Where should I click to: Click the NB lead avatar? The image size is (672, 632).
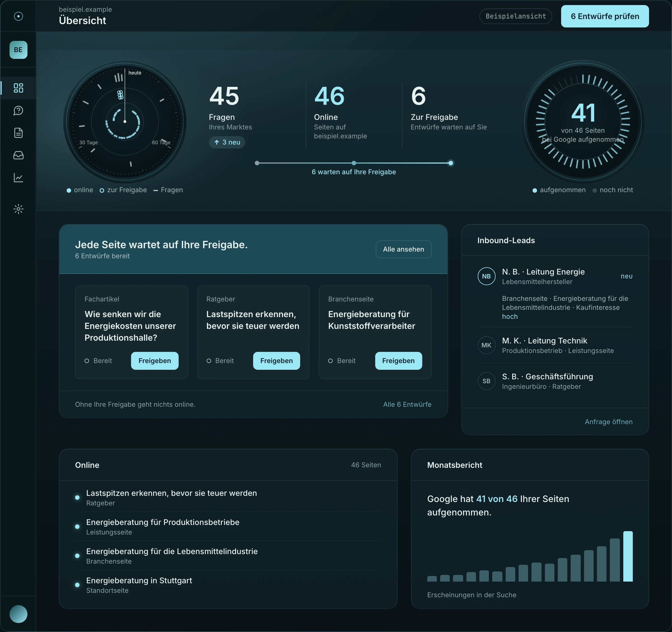click(x=486, y=276)
